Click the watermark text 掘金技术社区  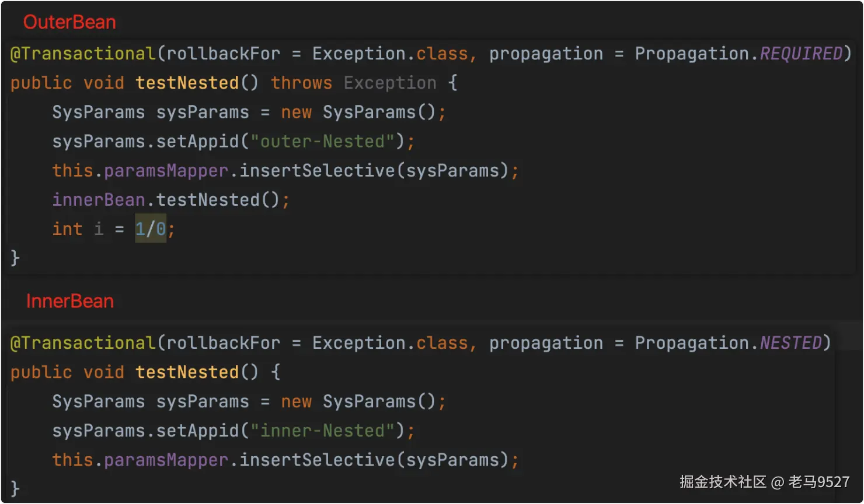pos(723,482)
